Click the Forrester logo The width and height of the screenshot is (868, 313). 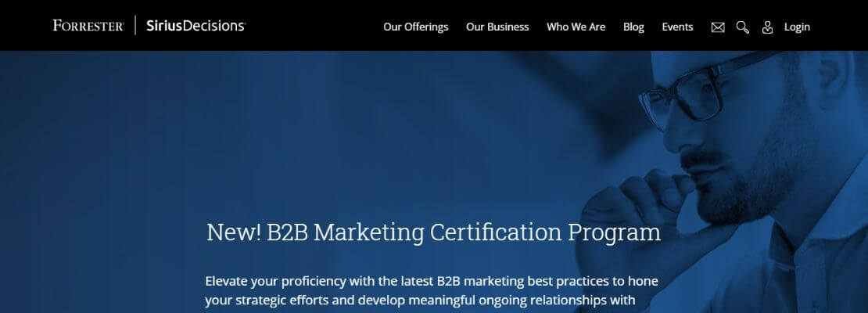(88, 26)
